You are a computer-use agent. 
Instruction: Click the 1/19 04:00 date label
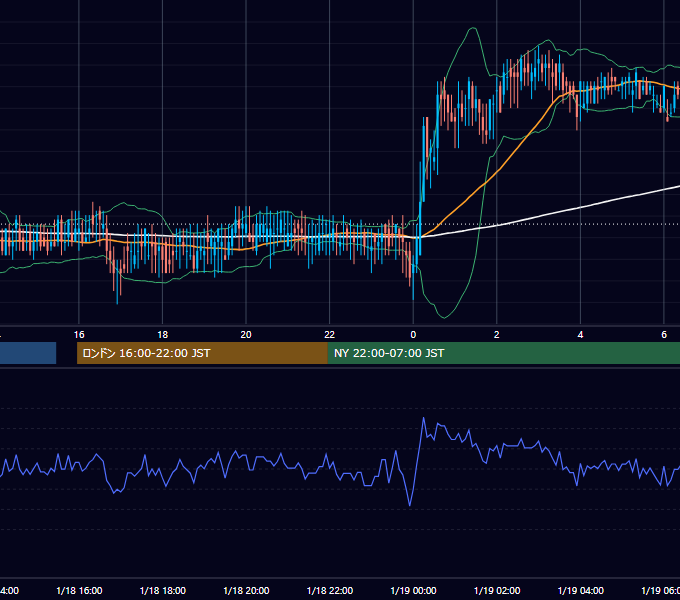click(x=581, y=590)
